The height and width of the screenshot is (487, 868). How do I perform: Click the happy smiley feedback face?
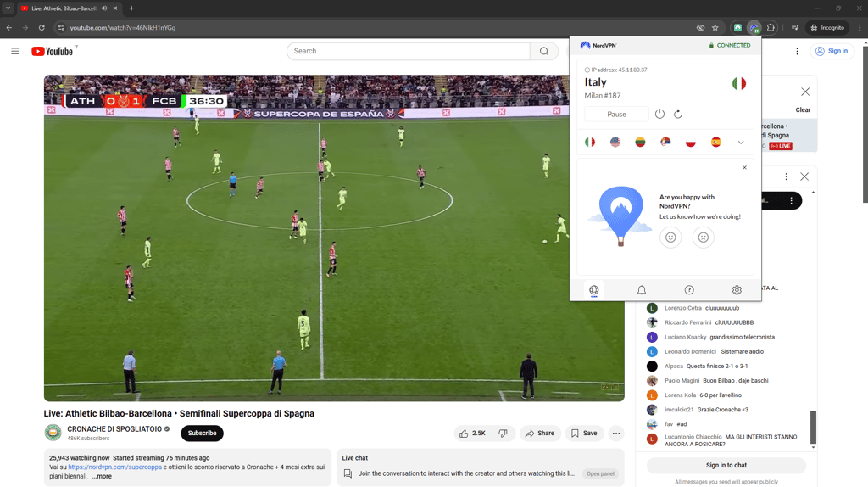pyautogui.click(x=670, y=237)
